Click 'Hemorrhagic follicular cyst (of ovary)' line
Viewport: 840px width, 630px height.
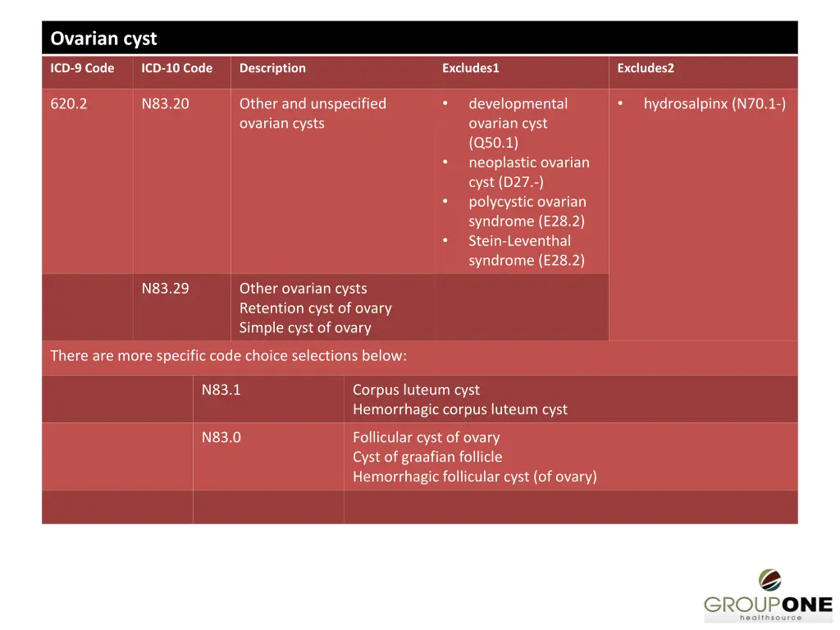pos(475,477)
